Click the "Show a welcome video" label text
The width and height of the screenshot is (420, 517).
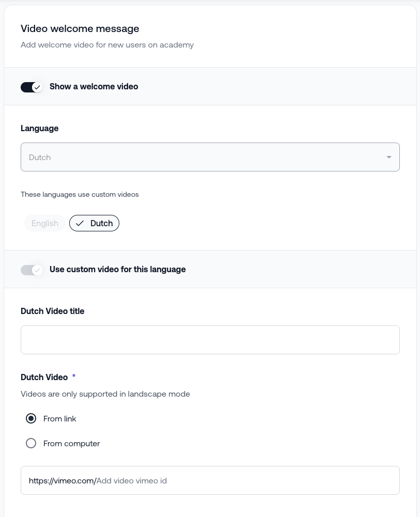94,87
